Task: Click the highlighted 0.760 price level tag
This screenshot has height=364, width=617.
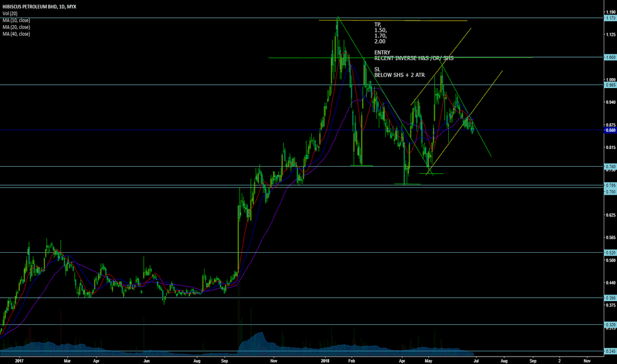Action: 610,167
